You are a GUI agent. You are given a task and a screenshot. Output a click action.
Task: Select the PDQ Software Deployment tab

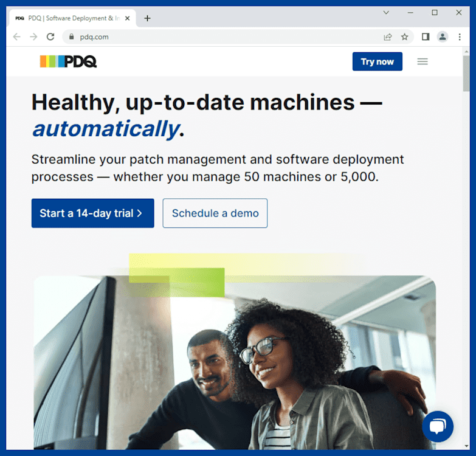tap(72, 18)
